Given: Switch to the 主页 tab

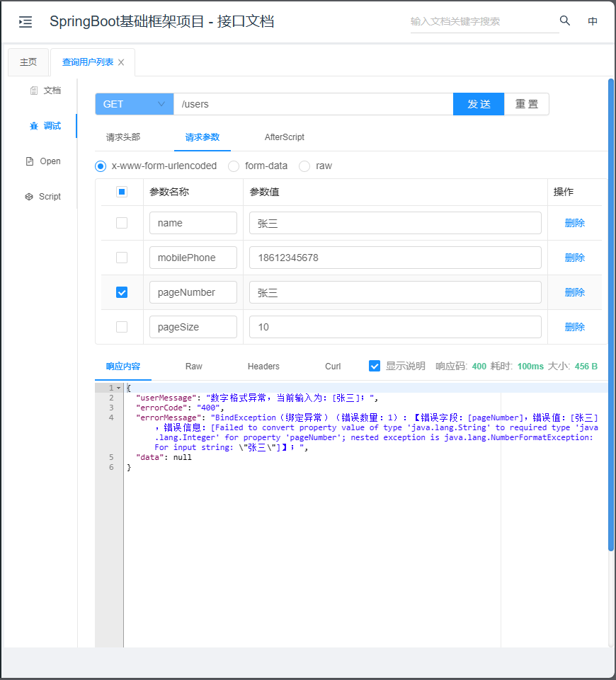Looking at the screenshot, I should point(28,61).
